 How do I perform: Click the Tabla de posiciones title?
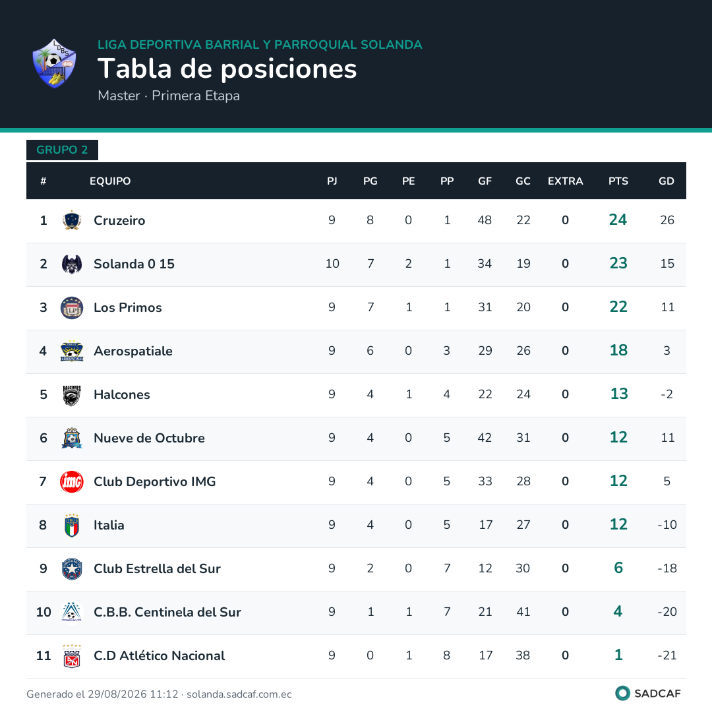227,69
